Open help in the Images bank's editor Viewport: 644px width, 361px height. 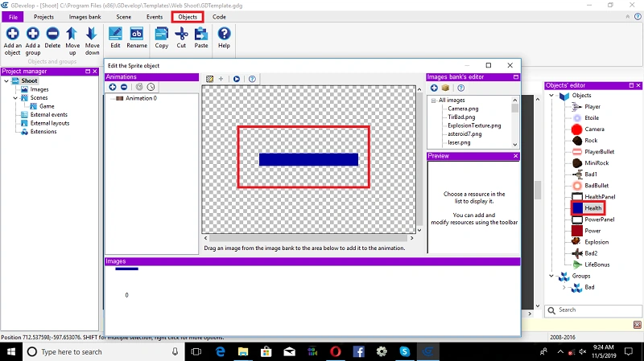pyautogui.click(x=460, y=88)
